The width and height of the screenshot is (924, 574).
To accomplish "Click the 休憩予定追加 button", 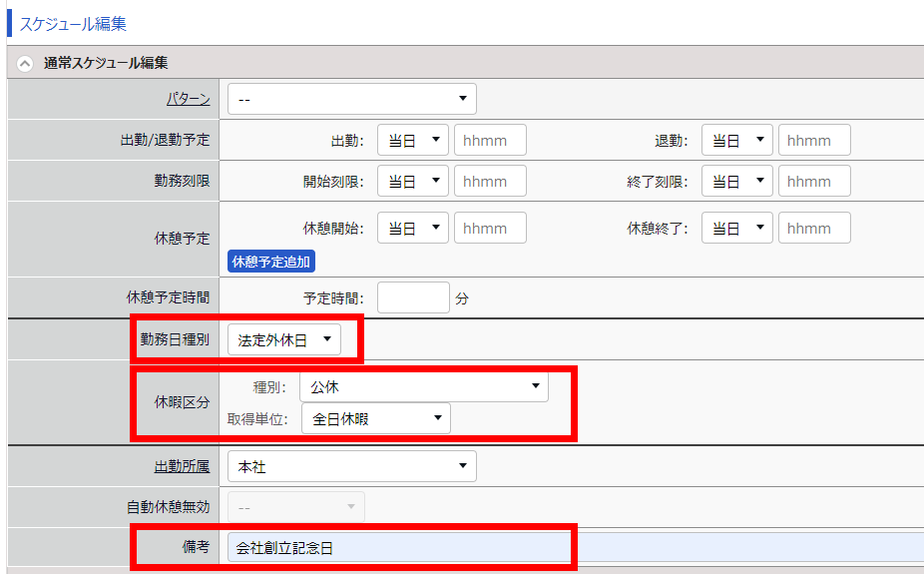I will [271, 262].
